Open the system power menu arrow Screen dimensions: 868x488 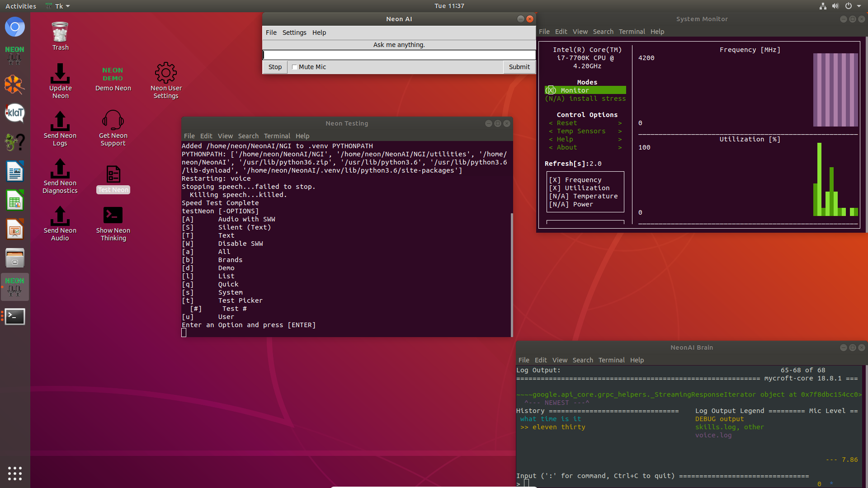coord(859,6)
